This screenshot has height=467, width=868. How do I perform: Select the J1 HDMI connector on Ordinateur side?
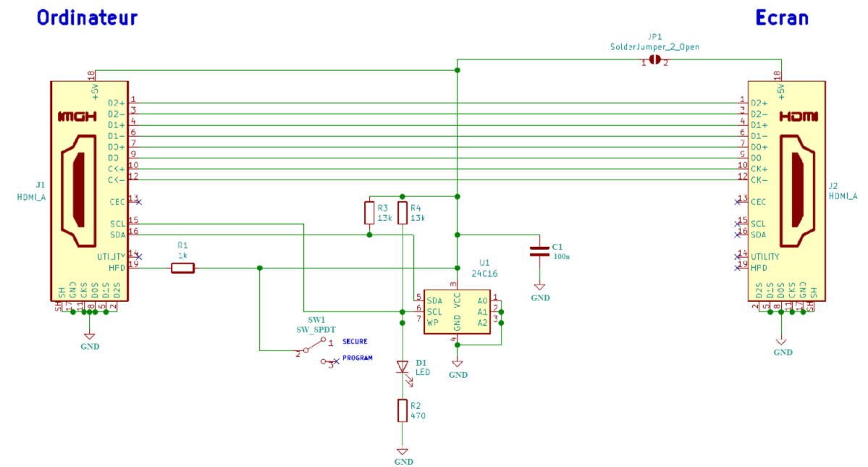pos(89,192)
